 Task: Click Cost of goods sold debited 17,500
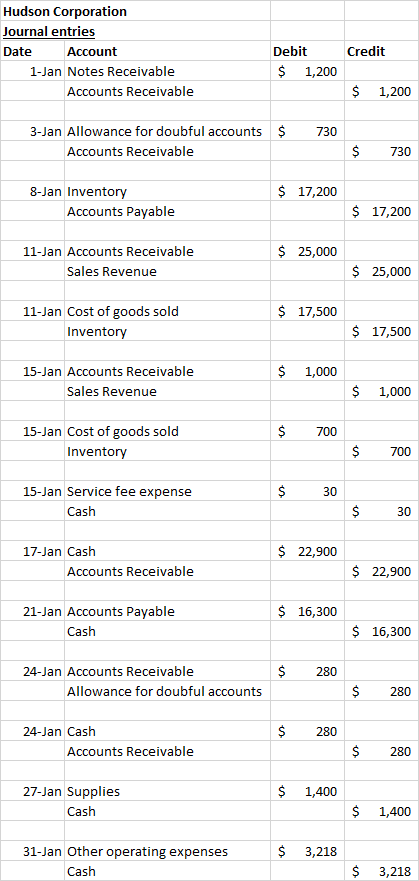click(167, 312)
